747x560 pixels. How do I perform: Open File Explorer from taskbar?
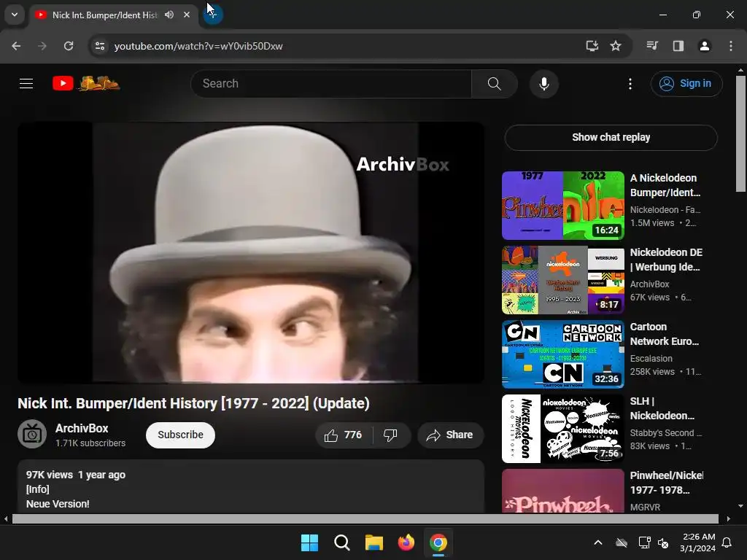click(374, 542)
